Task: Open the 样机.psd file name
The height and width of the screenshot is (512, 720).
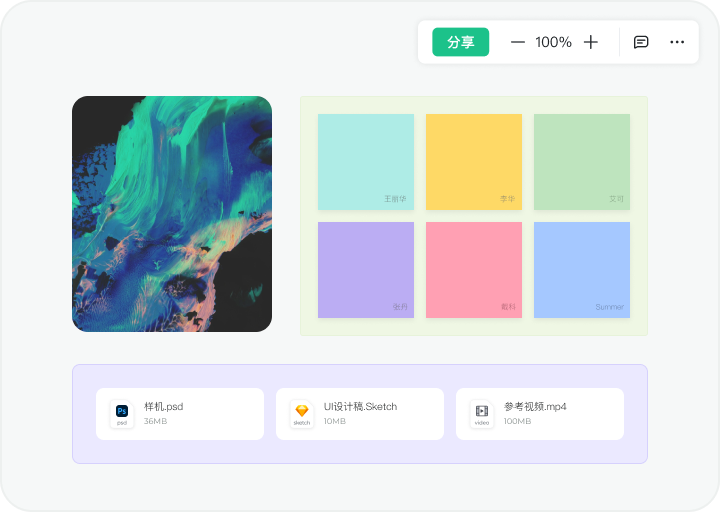Action: (163, 407)
